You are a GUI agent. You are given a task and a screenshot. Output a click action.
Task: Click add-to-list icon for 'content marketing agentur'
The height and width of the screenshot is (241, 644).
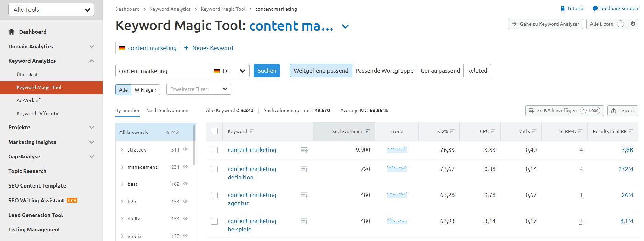tap(304, 195)
